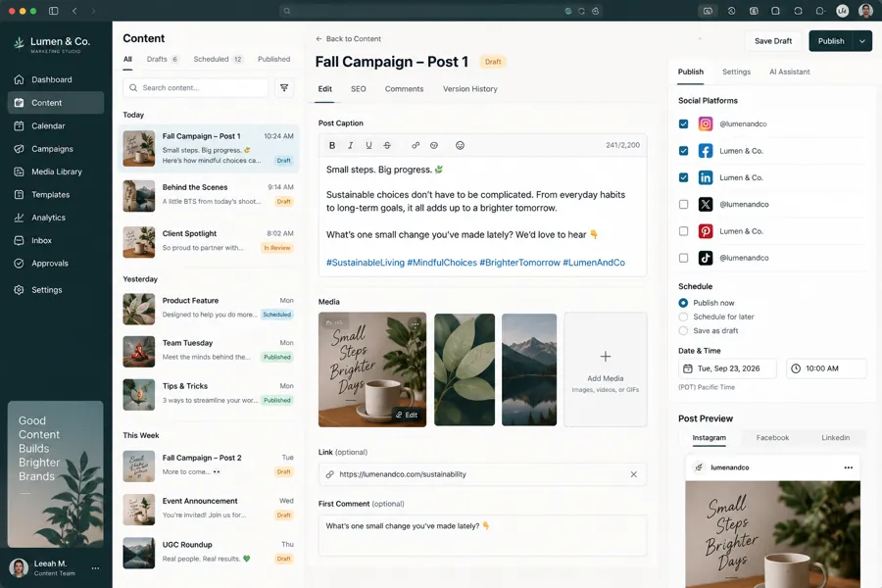Open the emoji picker in caption toolbar
This screenshot has width=882, height=588.
click(x=460, y=145)
